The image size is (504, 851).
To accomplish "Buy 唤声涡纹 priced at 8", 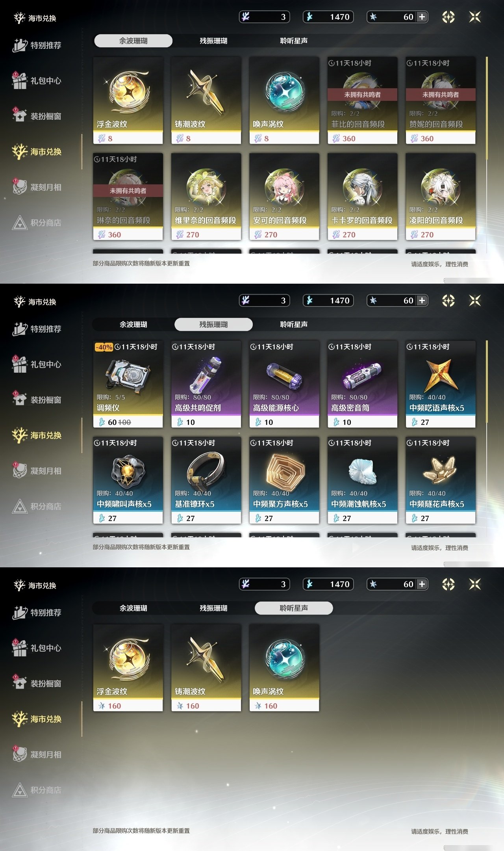I will pyautogui.click(x=284, y=100).
